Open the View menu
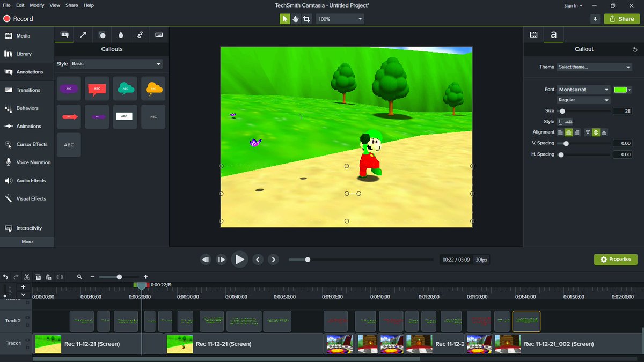The width and height of the screenshot is (644, 362). pyautogui.click(x=55, y=5)
